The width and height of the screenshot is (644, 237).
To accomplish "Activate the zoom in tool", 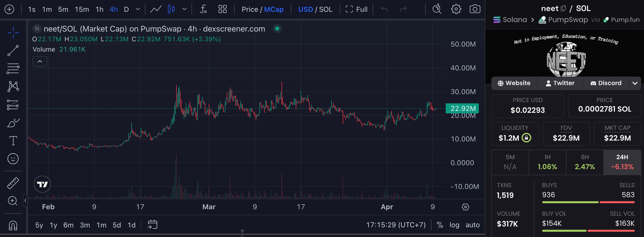I will click(x=13, y=201).
